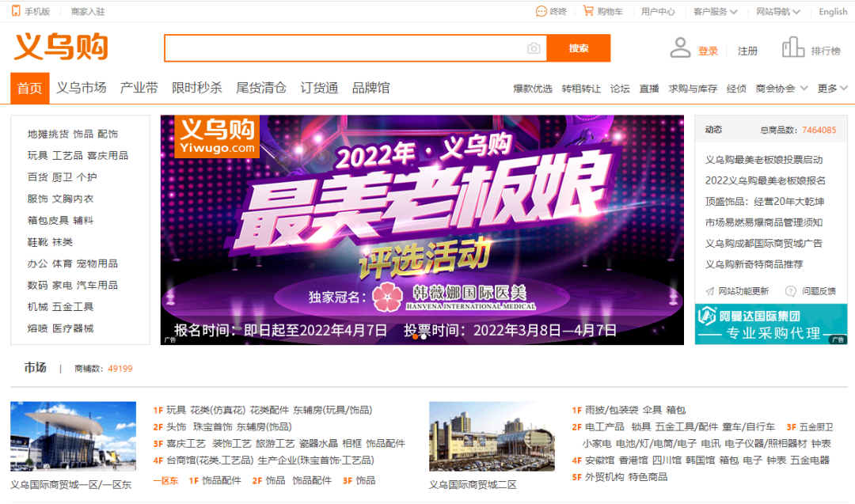
Task: Select the first banner carousel dot
Action: coord(416,337)
